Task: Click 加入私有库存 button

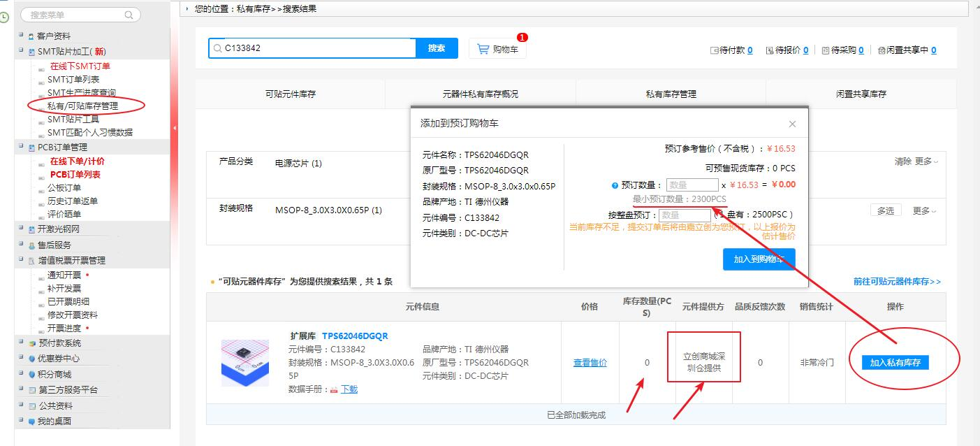Action: tap(895, 362)
